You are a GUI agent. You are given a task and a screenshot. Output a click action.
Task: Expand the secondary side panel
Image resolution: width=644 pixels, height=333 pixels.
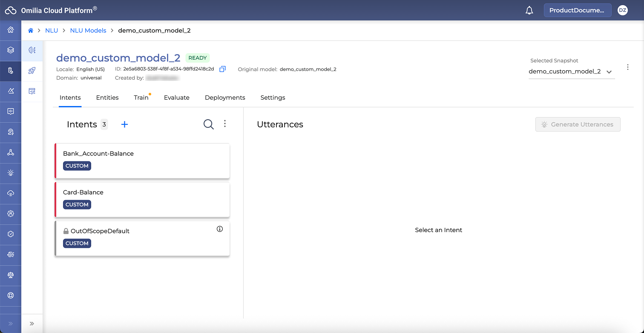[x=32, y=324]
